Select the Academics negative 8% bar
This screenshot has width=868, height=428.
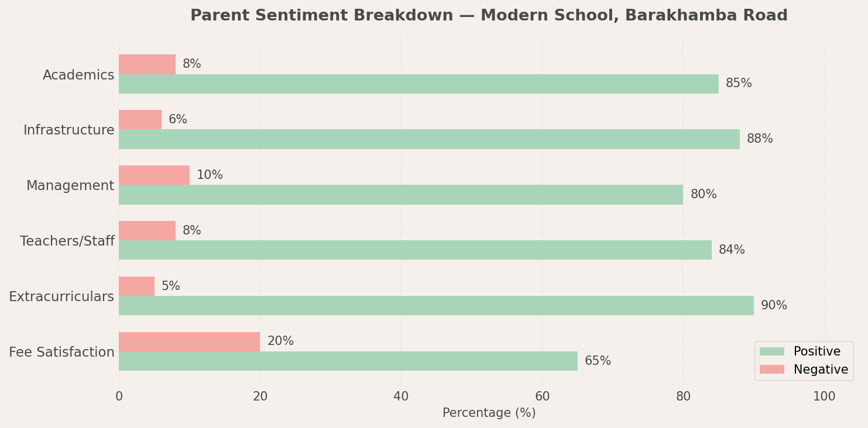[x=147, y=64]
